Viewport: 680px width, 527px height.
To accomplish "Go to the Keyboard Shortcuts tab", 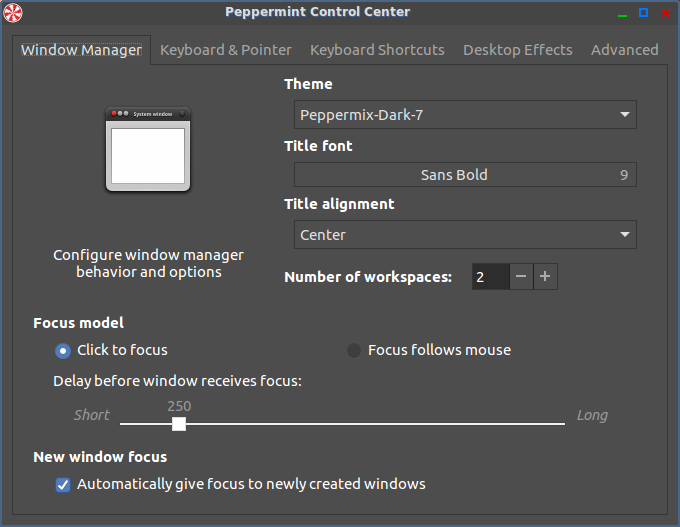I will [x=377, y=50].
